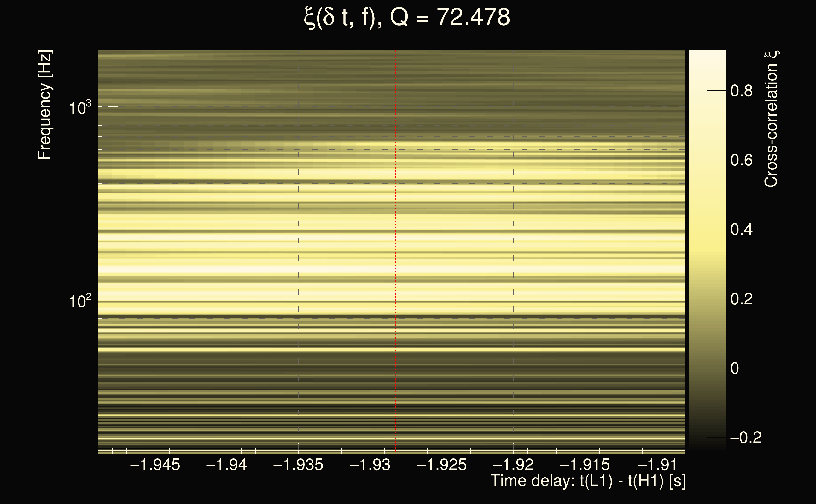Click the 10³ frequency tick label
Image resolution: width=816 pixels, height=504 pixels.
(80, 108)
